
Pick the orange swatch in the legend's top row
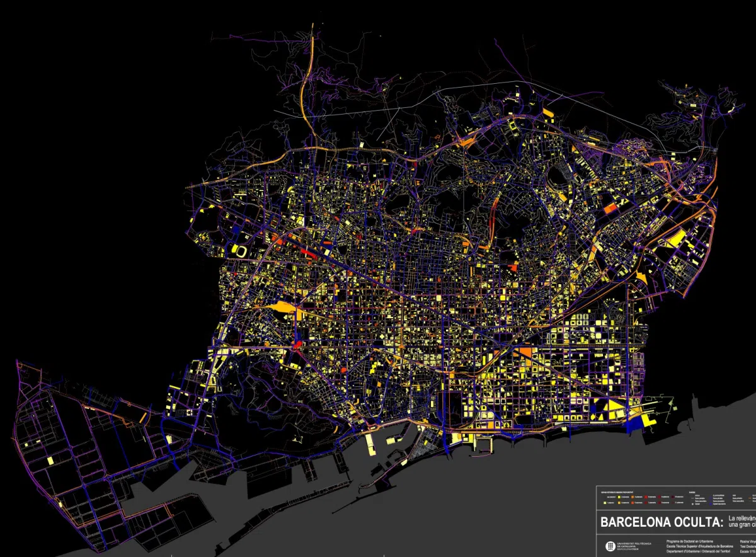coord(633,497)
